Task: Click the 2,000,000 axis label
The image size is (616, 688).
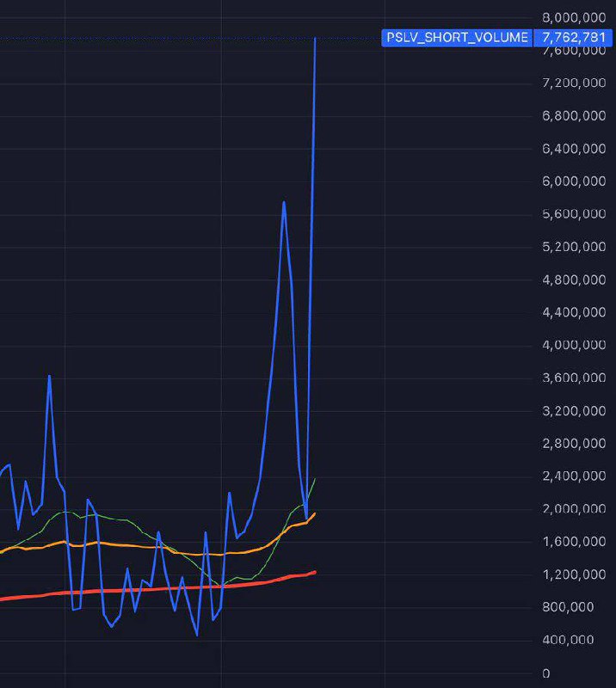Action: (x=574, y=508)
